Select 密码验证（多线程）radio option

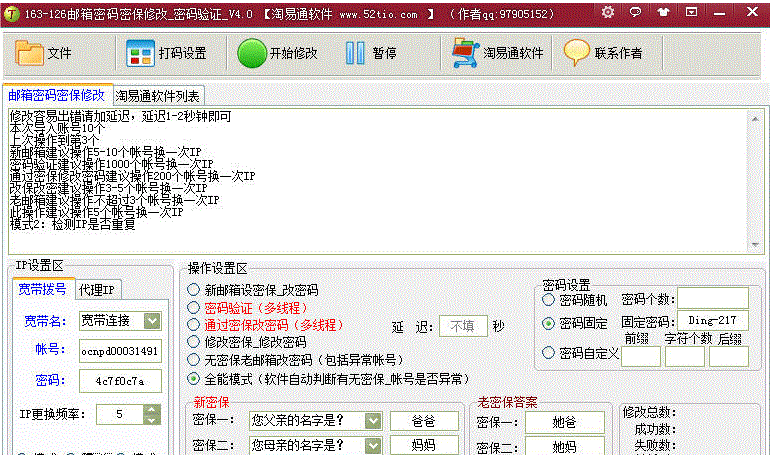193,307
